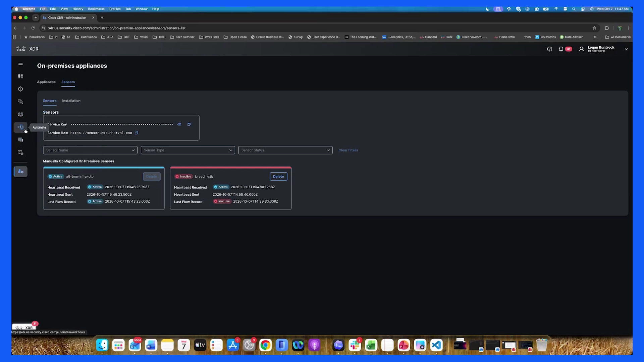Click the Chrome address bar URL
The height and width of the screenshot is (362, 644).
117,28
